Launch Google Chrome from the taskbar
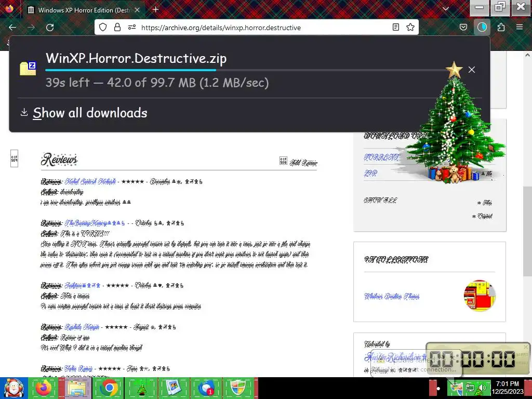This screenshot has width=532, height=399. click(x=109, y=388)
